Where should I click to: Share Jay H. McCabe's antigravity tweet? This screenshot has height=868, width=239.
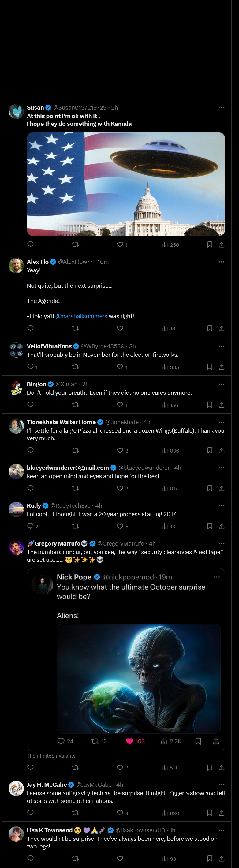222,813
